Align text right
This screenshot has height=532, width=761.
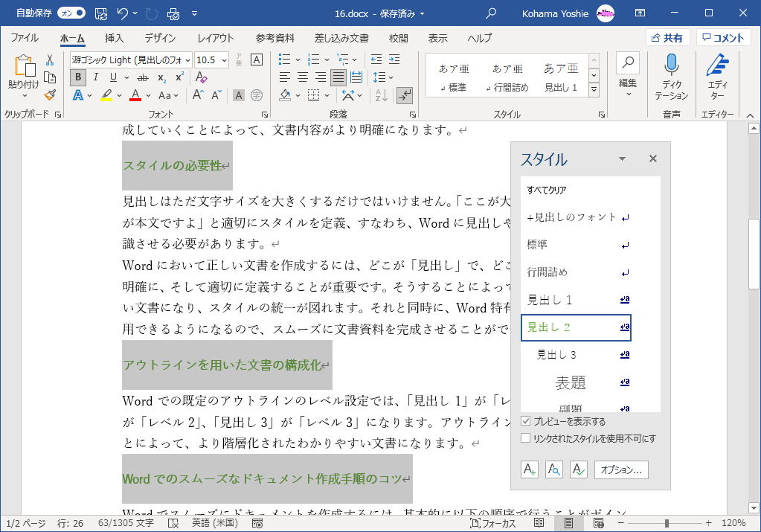(321, 77)
